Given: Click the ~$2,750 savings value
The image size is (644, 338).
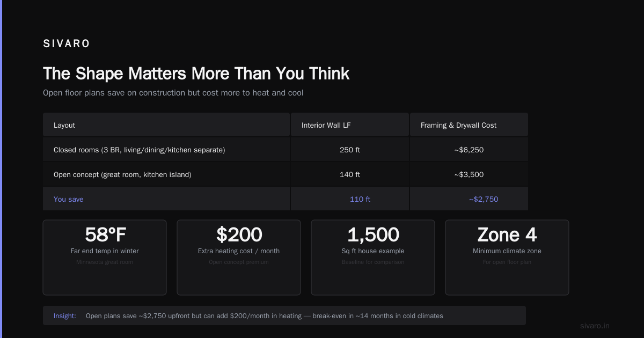Looking at the screenshot, I should (x=484, y=199).
